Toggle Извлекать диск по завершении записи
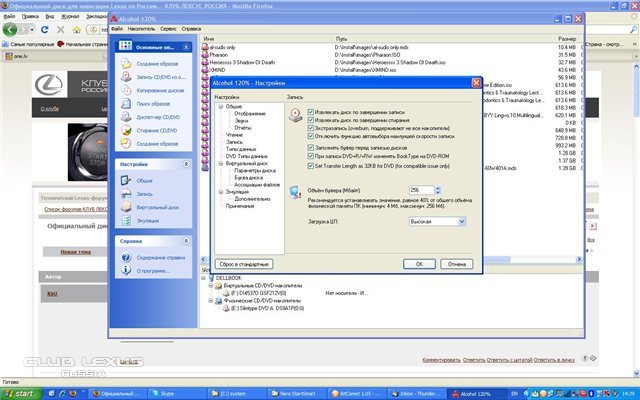640x400 pixels. (x=311, y=112)
